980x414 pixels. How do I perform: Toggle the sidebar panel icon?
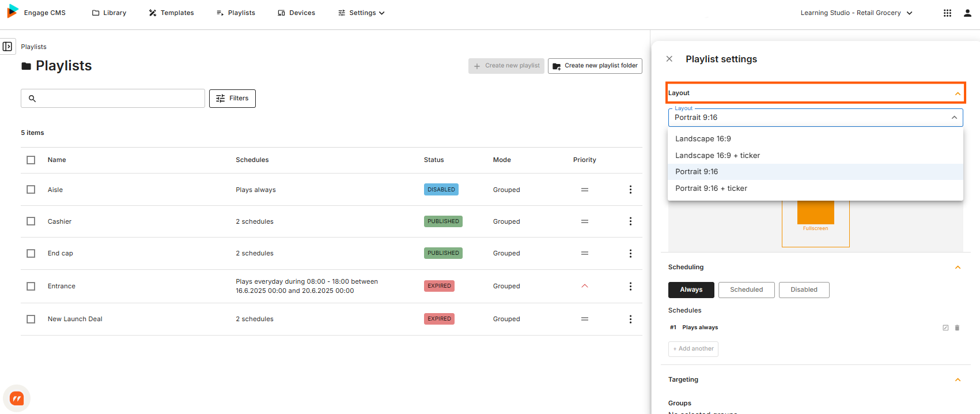tap(7, 47)
